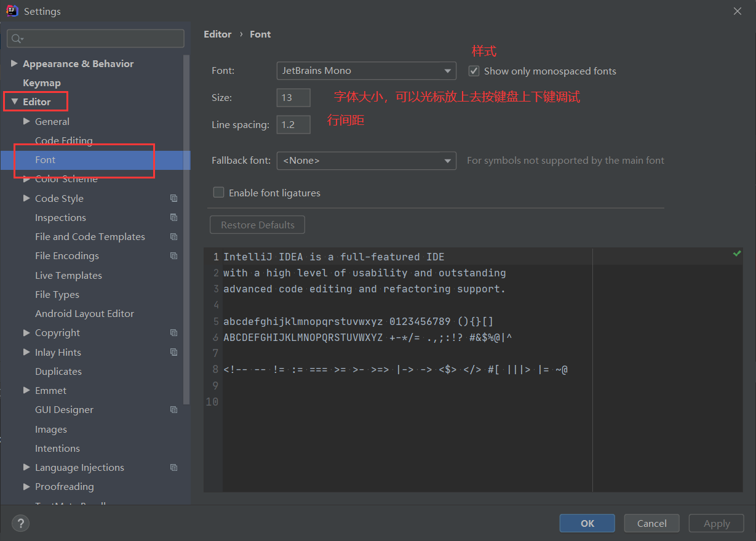Click the project-level icon beside Inspections

[x=174, y=217]
